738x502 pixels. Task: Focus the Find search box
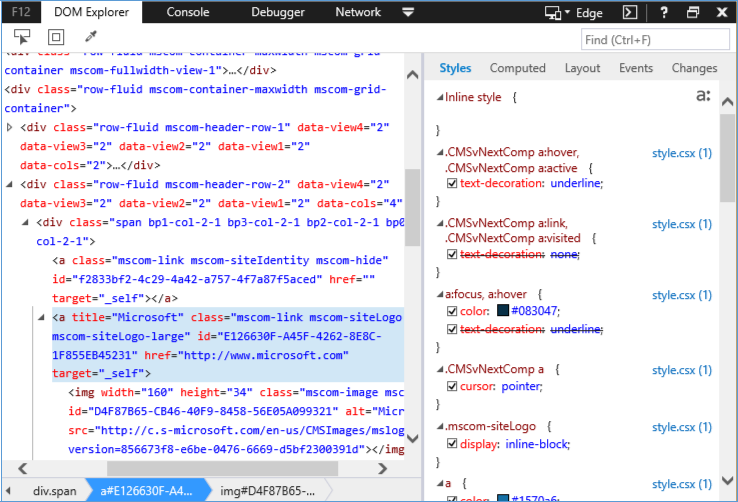[655, 39]
